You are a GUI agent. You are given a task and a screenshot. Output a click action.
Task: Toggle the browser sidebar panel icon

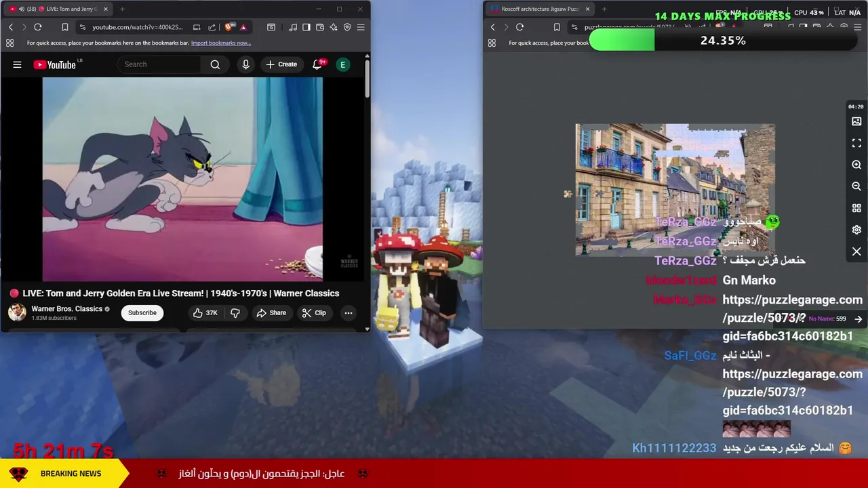(x=307, y=27)
